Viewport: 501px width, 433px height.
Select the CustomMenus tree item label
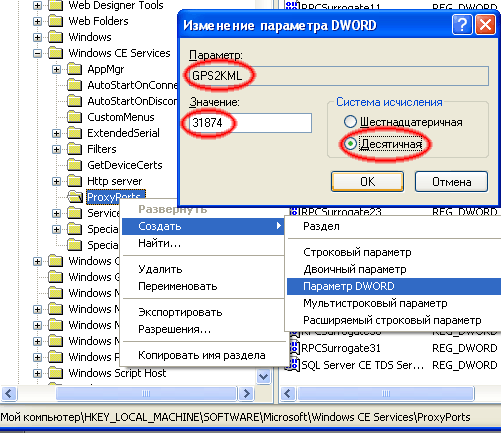click(x=121, y=117)
